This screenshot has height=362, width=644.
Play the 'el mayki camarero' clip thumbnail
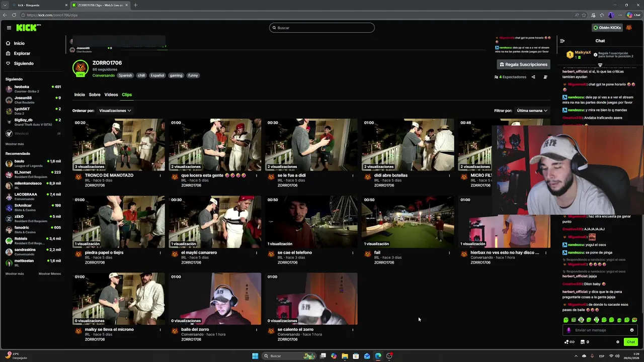pos(215,222)
